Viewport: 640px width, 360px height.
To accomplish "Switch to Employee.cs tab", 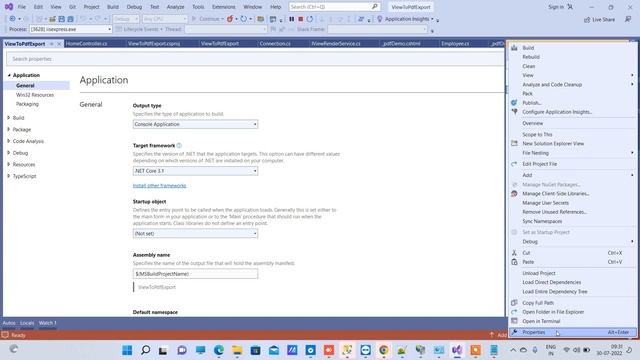I will point(455,44).
